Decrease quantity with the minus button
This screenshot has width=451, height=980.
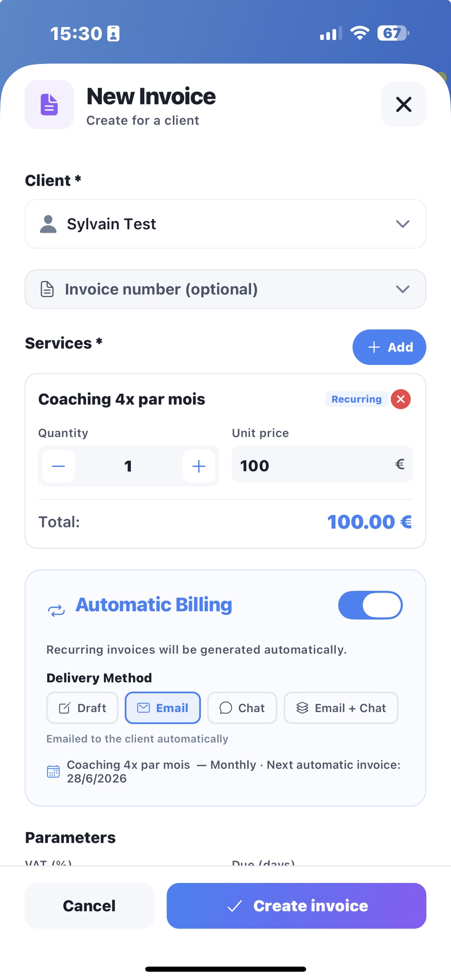[x=58, y=466]
